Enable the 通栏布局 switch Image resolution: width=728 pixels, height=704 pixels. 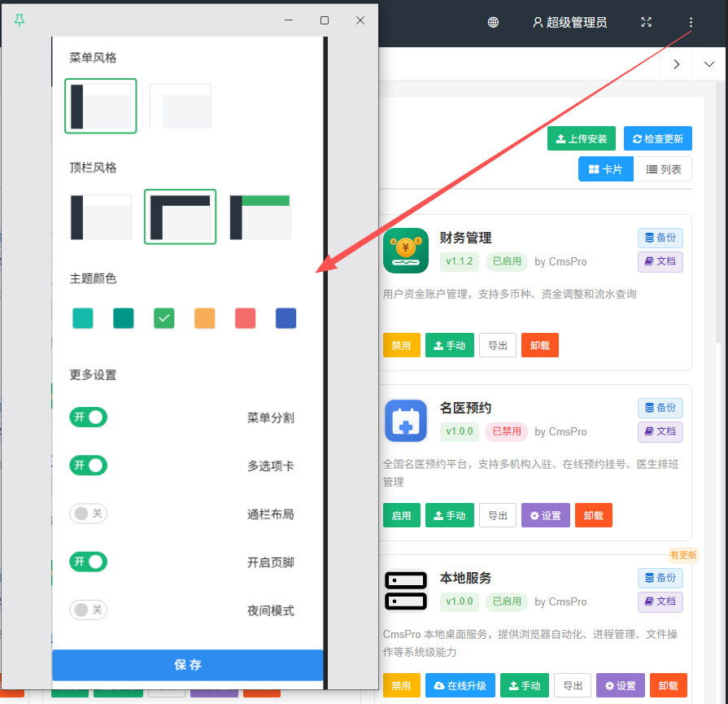[88, 514]
